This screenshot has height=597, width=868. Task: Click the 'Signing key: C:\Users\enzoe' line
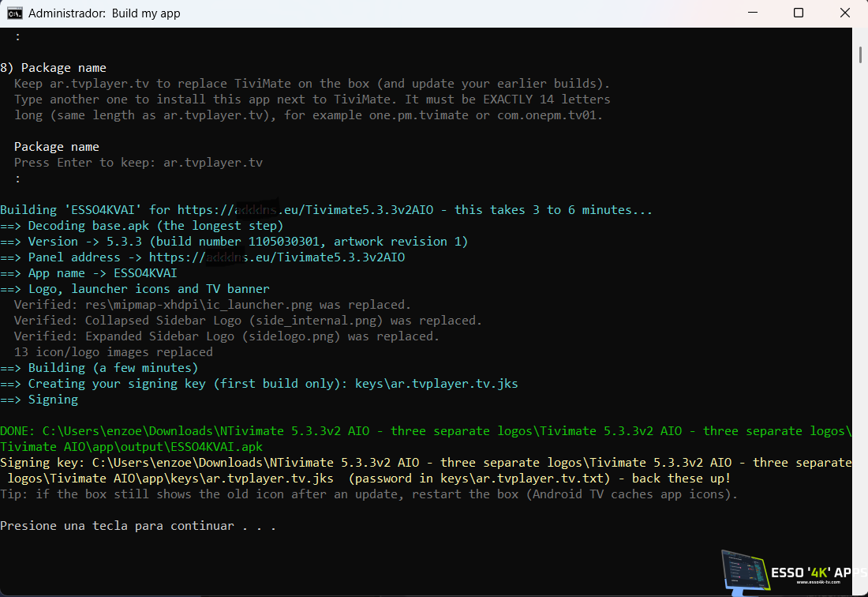(x=425, y=463)
